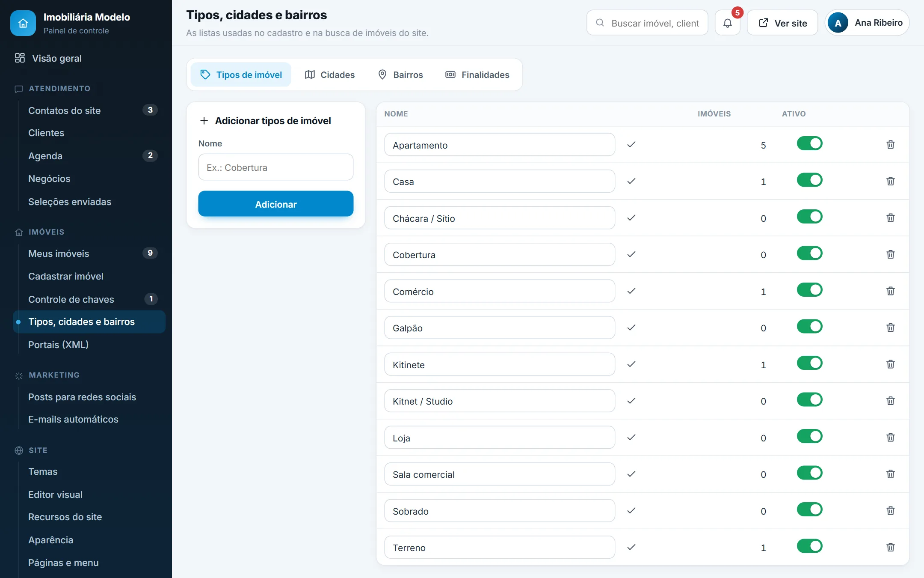Delete the Cobertura type via trash icon
924x578 pixels.
pyautogui.click(x=890, y=254)
